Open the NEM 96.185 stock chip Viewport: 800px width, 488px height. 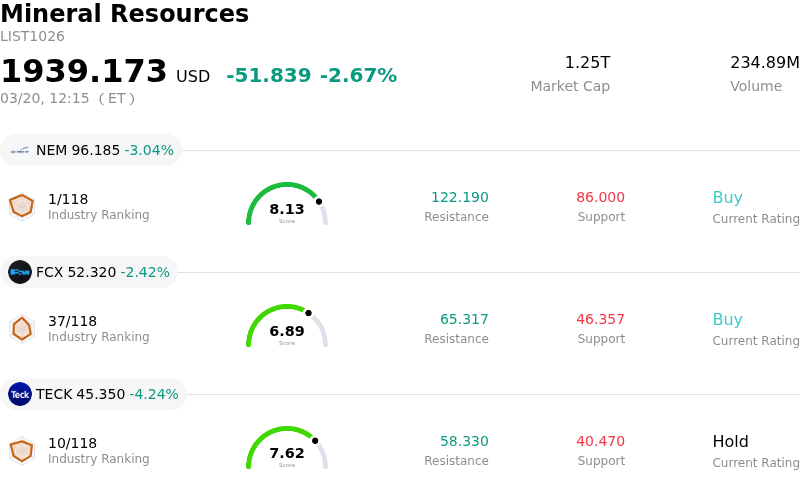(x=91, y=151)
